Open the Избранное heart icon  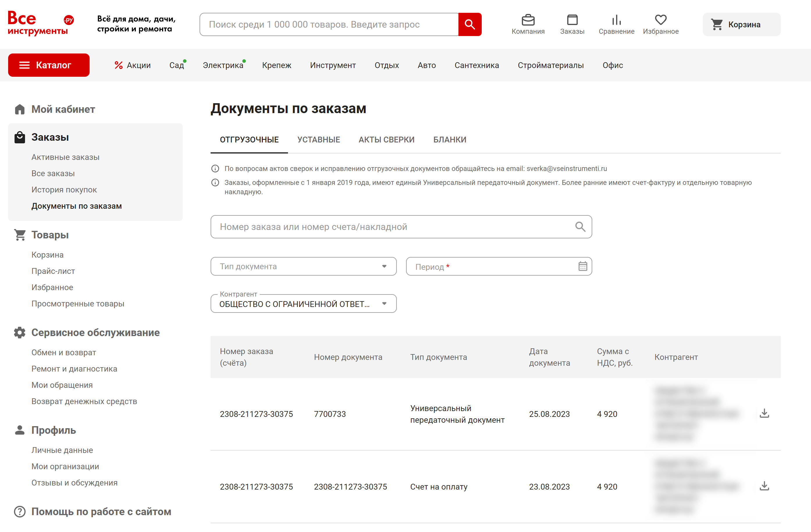(660, 20)
